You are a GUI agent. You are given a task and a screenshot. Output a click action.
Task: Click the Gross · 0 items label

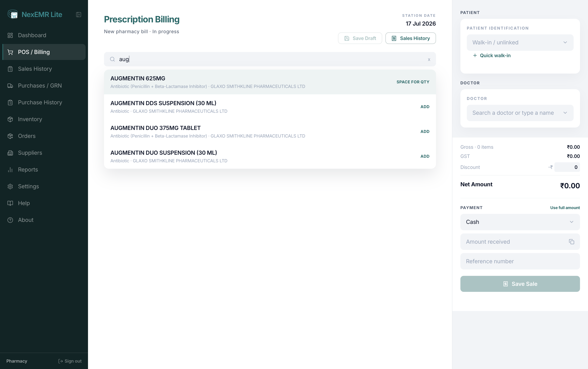pos(477,147)
